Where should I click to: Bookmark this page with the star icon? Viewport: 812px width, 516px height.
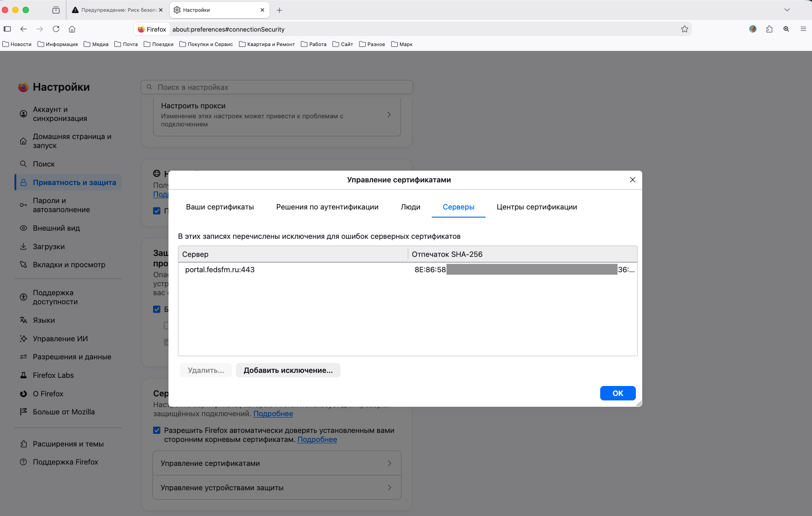tap(685, 29)
